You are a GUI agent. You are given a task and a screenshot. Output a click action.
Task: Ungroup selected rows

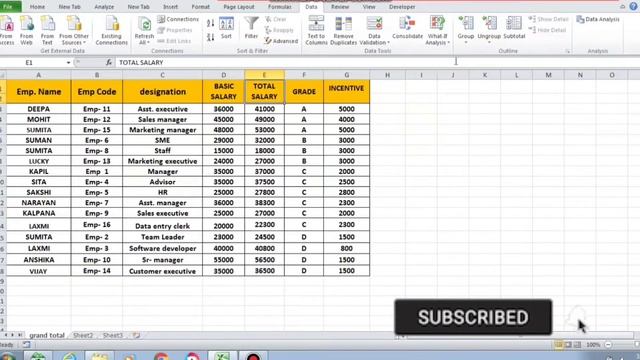pyautogui.click(x=489, y=29)
